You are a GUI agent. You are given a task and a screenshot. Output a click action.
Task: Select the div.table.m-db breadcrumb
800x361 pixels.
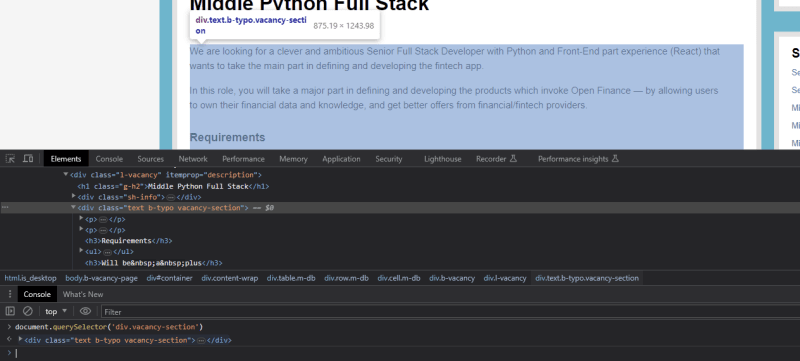[291, 278]
